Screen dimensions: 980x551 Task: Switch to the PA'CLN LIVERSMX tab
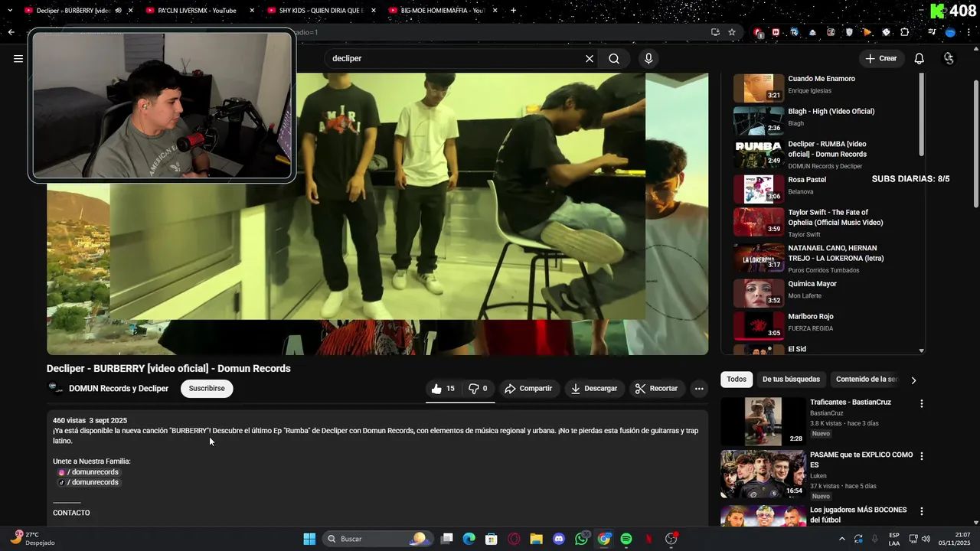[197, 11]
